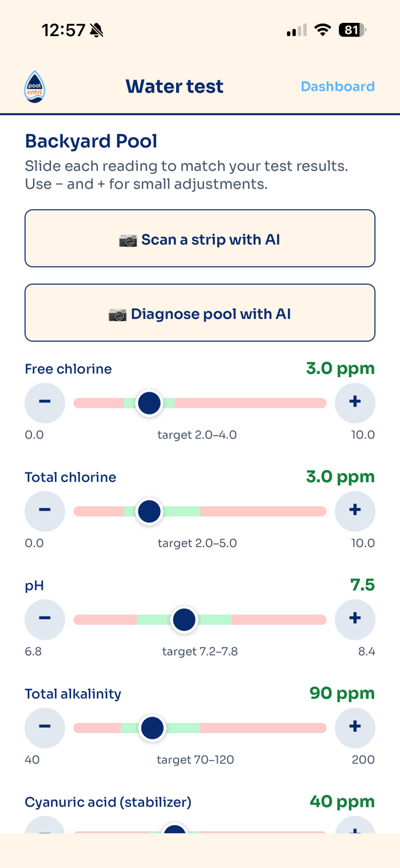Increase free chlorine with plus button
Image resolution: width=400 pixels, height=868 pixels.
(355, 403)
